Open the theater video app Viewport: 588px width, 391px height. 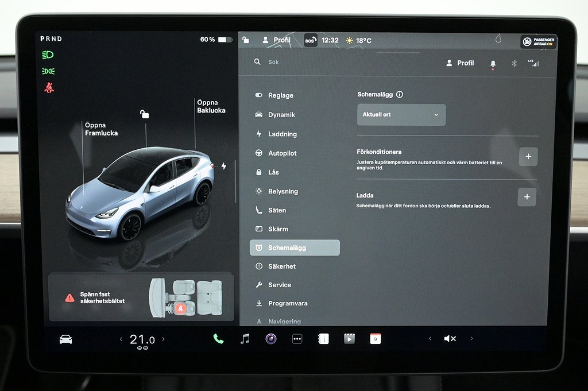349,339
